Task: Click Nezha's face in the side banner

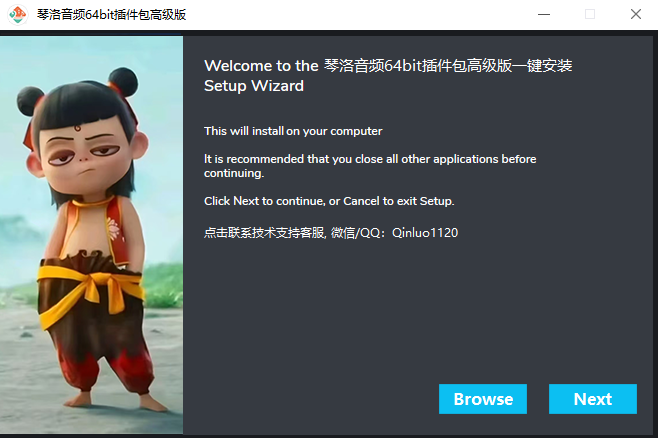Action: click(86, 147)
